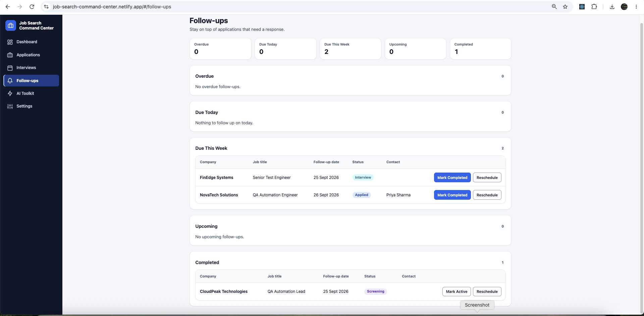Reschedule the FinEdge Systems follow-up

[x=487, y=178]
